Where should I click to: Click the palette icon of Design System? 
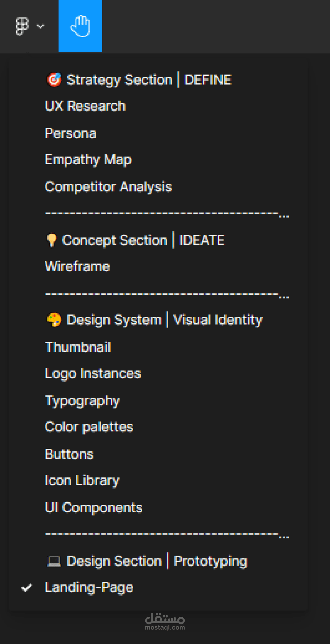(54, 320)
